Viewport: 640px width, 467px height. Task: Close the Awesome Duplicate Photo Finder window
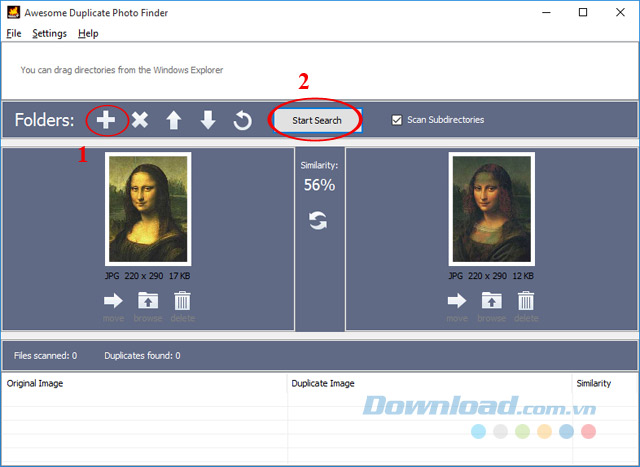coord(620,12)
